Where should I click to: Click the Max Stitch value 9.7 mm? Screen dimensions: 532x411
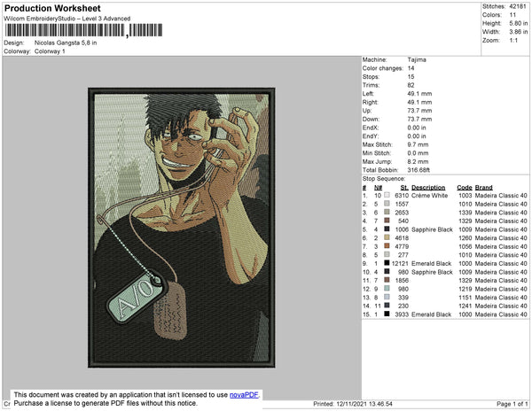(x=418, y=144)
